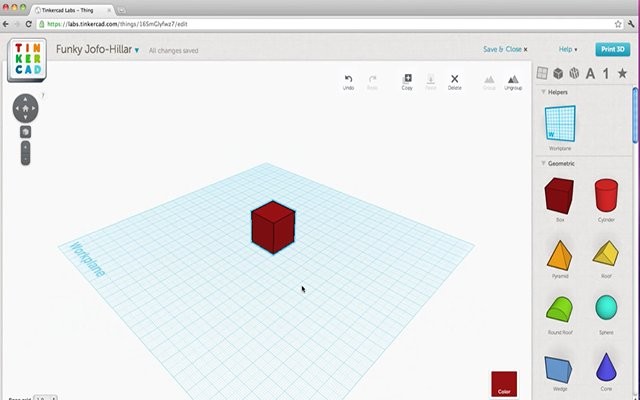Pick the Pyramid shape
Image resolution: width=640 pixels, height=400 pixels.
[x=559, y=253]
